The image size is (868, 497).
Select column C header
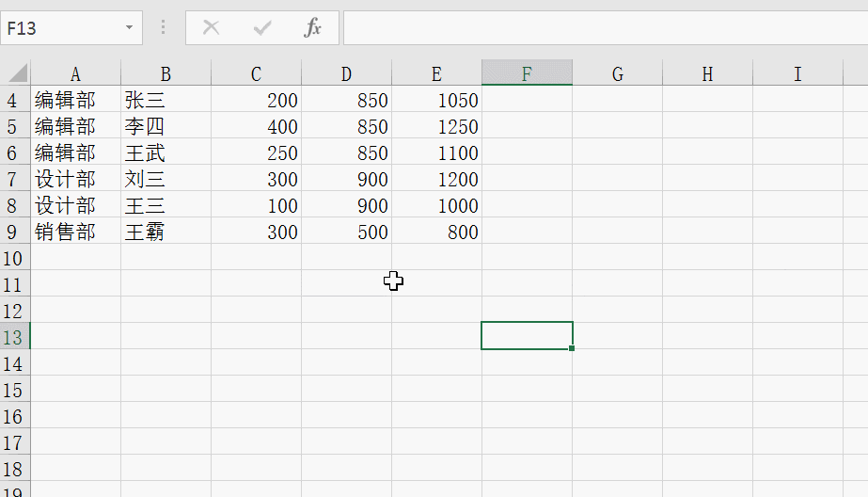tap(256, 74)
